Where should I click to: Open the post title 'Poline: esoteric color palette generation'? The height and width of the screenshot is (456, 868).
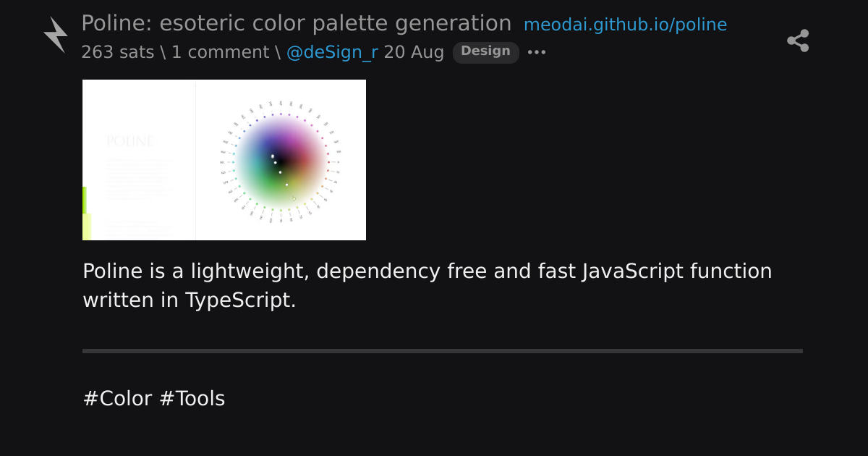(296, 23)
